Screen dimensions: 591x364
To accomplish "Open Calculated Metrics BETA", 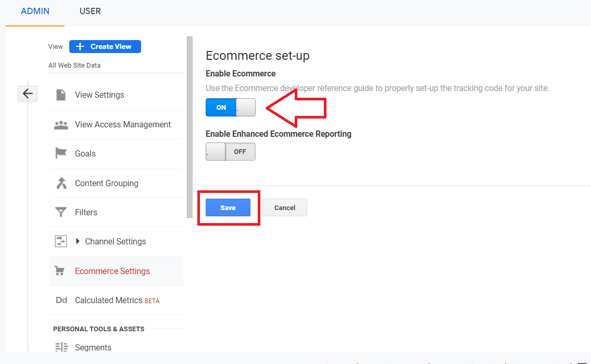I will point(117,301).
